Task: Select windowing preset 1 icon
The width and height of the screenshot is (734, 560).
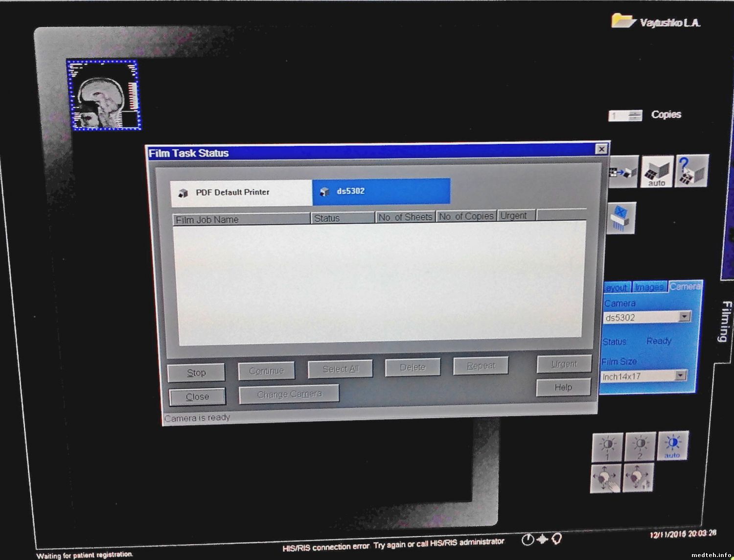Action: pyautogui.click(x=607, y=447)
